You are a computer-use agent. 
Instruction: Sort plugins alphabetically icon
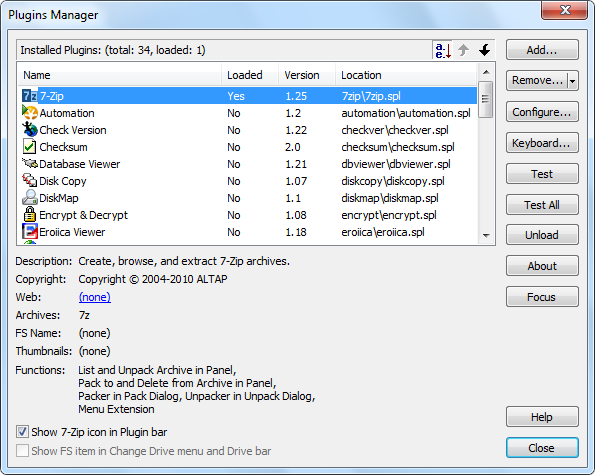[443, 50]
